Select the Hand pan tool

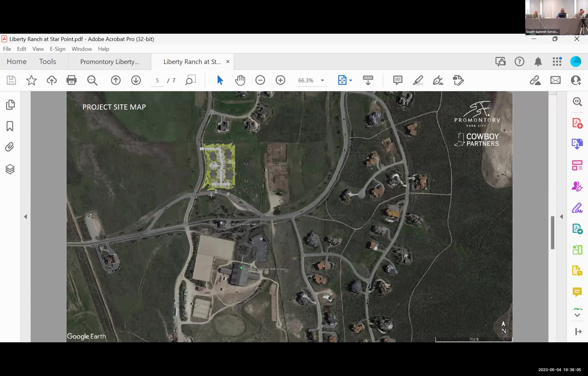click(240, 80)
